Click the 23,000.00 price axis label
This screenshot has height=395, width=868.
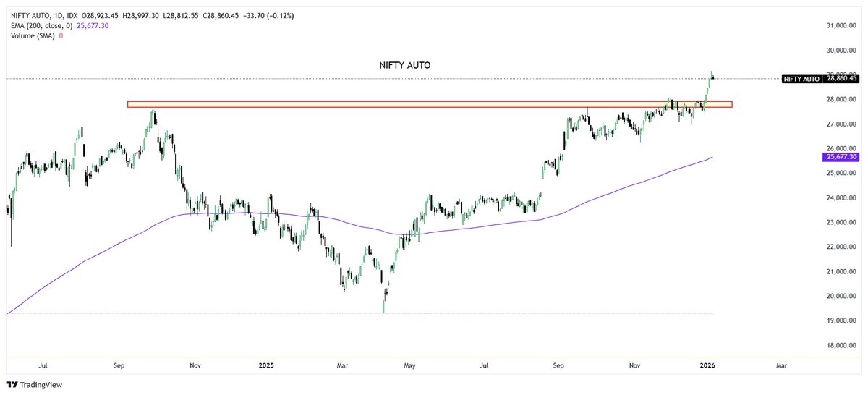841,223
